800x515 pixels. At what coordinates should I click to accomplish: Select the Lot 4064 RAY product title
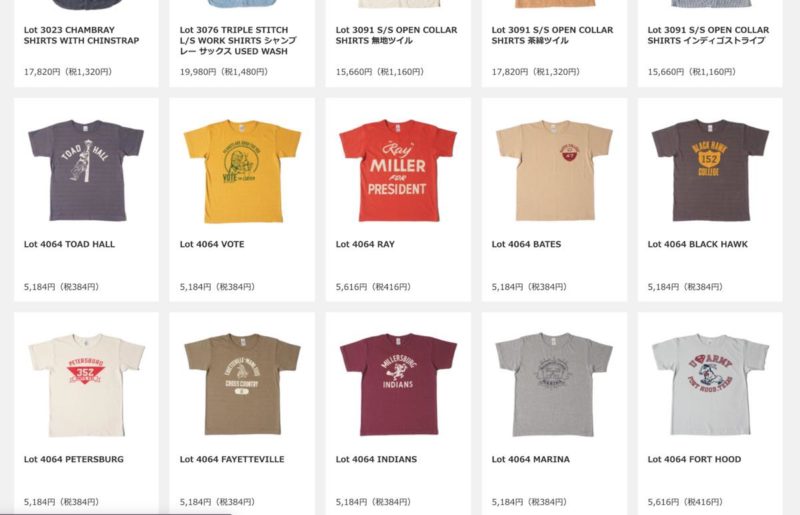pos(365,244)
